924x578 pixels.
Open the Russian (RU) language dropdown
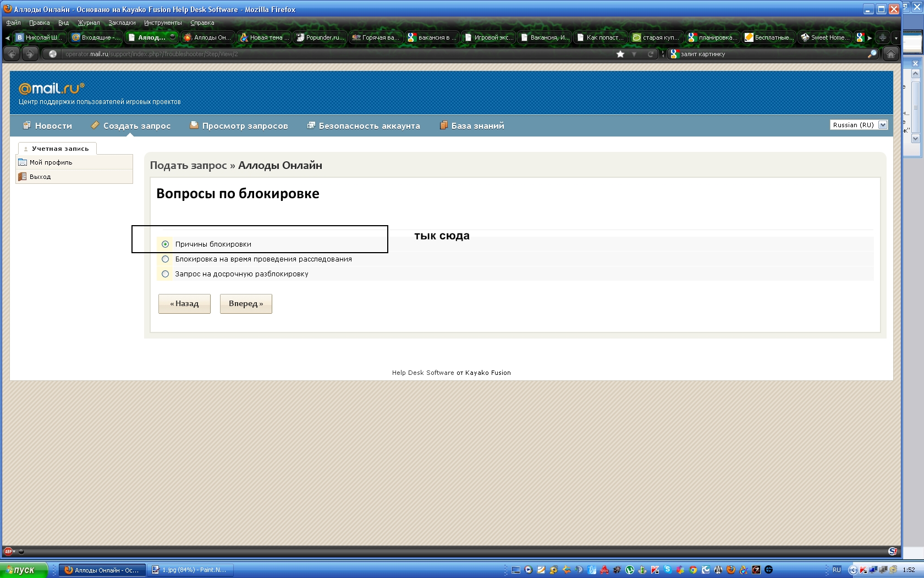click(x=859, y=125)
